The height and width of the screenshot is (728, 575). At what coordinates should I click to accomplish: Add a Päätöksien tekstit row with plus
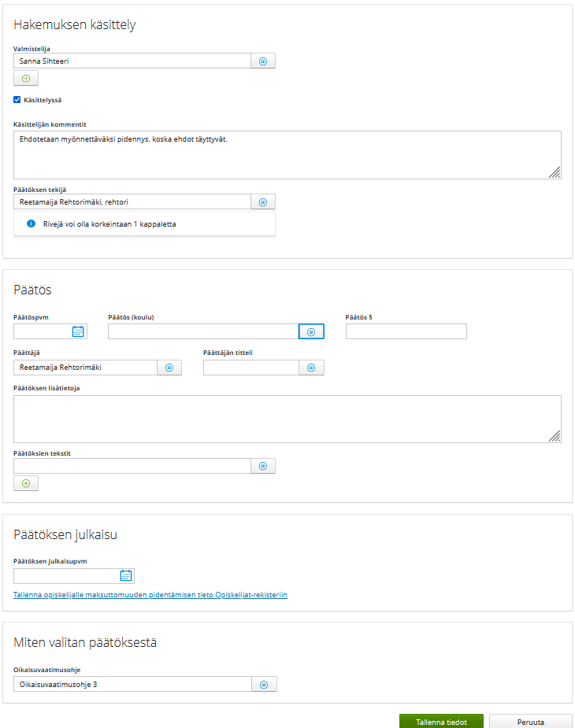[26, 483]
